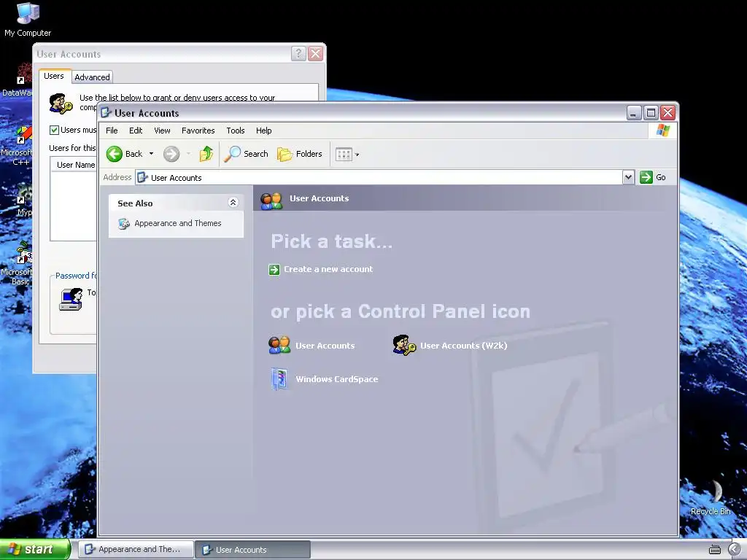747x560 pixels.
Task: Click the Start button
Action: (35, 549)
